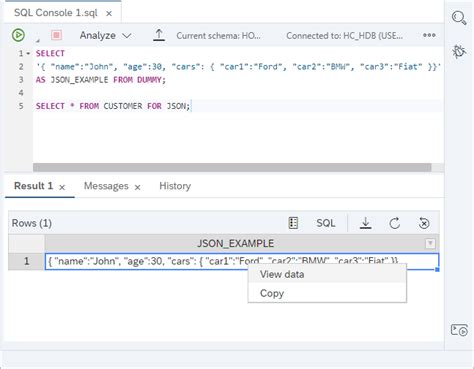The image size is (474, 369).
Task: Click the upload/export arrow icon in toolbar
Action: (159, 35)
